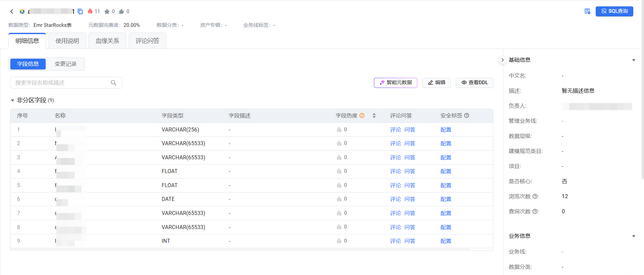Click the 搜索字段名称或描述 search field
The height and width of the screenshot is (275, 644).
[x=60, y=83]
